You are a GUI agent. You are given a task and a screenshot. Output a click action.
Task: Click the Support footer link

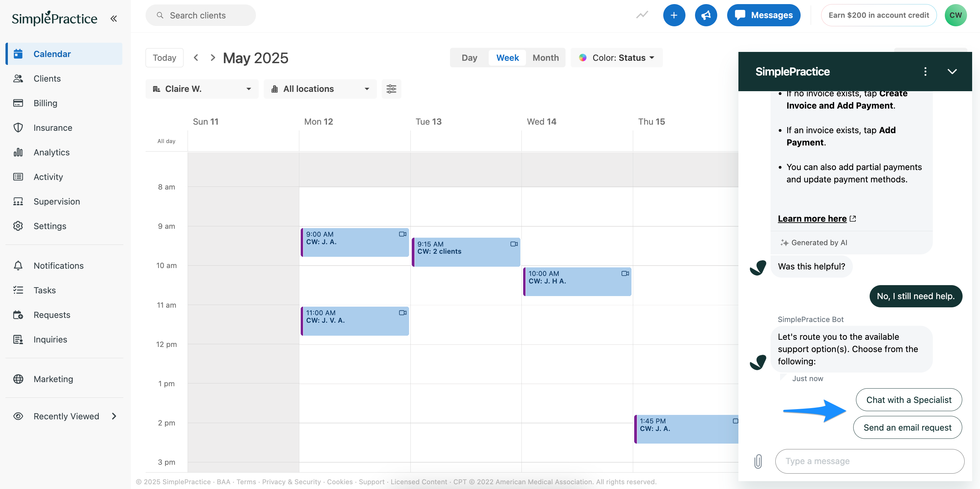coord(371,481)
